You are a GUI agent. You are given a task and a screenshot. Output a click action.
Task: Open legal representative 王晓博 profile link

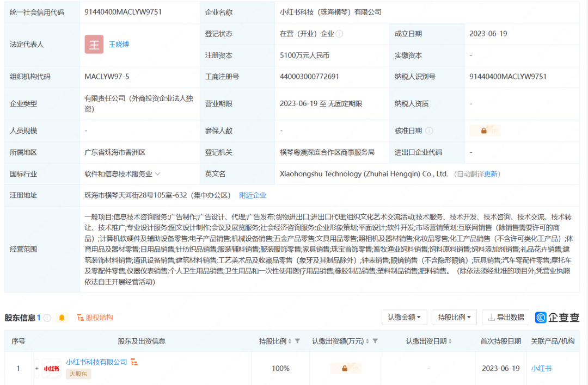coord(119,44)
